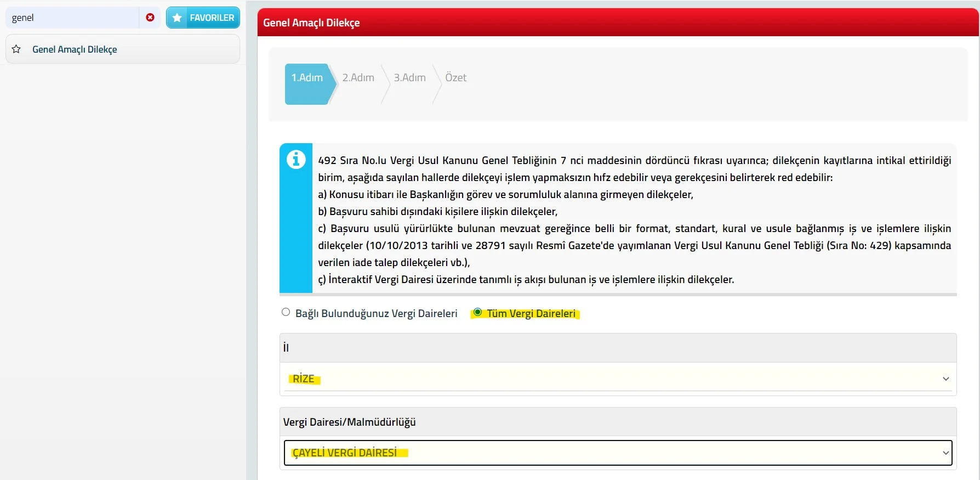Image resolution: width=980 pixels, height=480 pixels.
Task: Click the search field containing 'genel'
Action: tap(72, 18)
